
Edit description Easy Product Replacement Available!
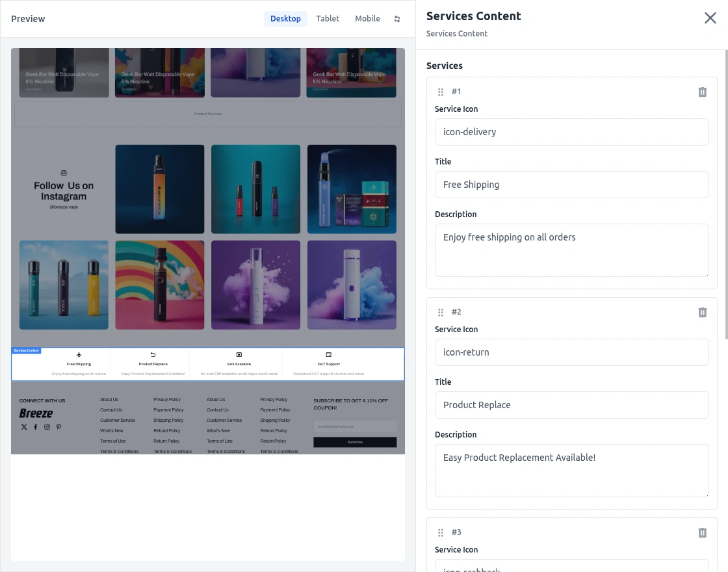(571, 471)
